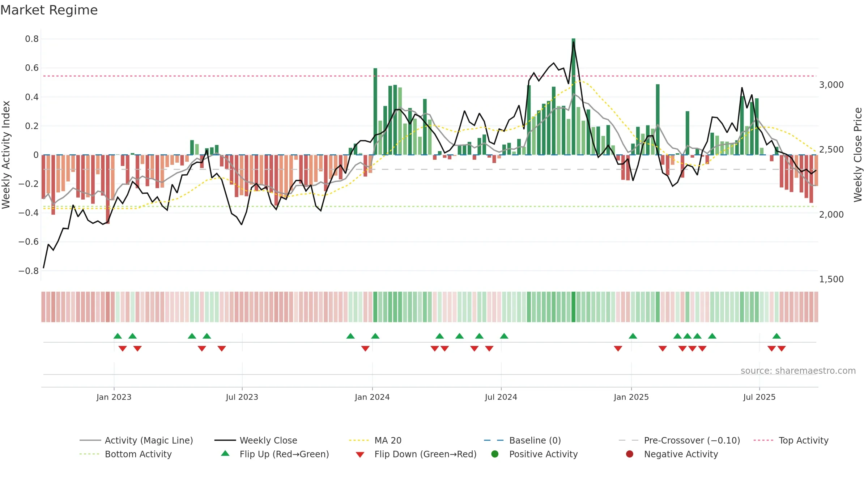
Task: Toggle the Activity (Magic Line) legend entry
Action: [x=136, y=440]
